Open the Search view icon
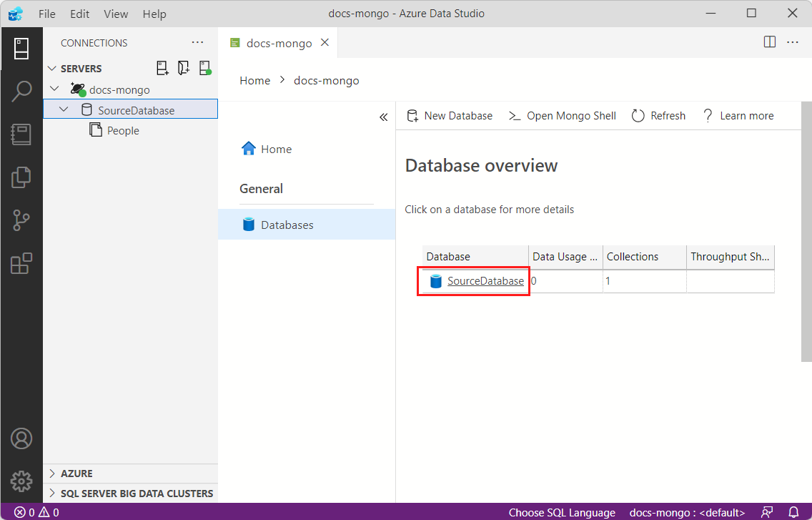This screenshot has height=520, width=812. click(x=21, y=92)
